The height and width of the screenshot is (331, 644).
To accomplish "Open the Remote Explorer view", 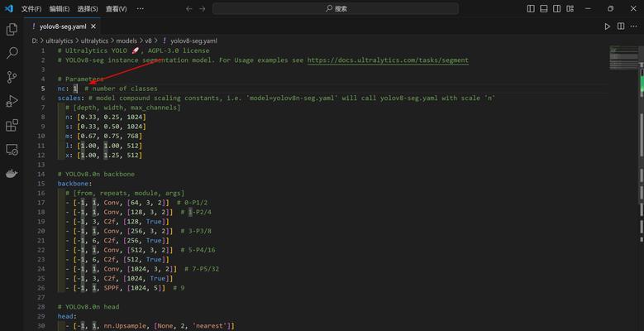I will [12, 149].
